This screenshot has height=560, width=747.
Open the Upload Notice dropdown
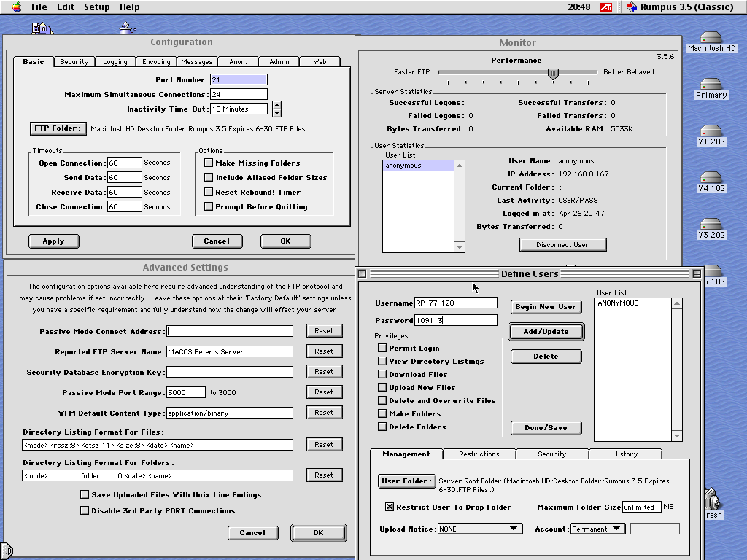(480, 529)
